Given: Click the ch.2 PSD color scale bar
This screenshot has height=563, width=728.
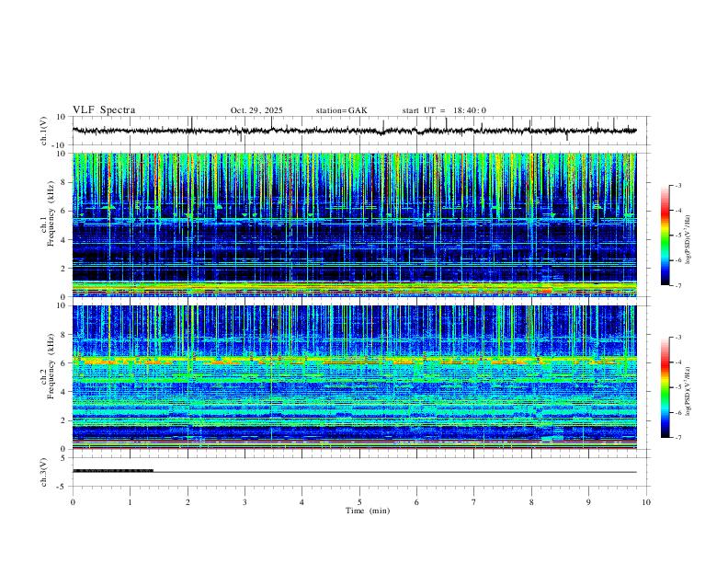Looking at the screenshot, I should [665, 387].
